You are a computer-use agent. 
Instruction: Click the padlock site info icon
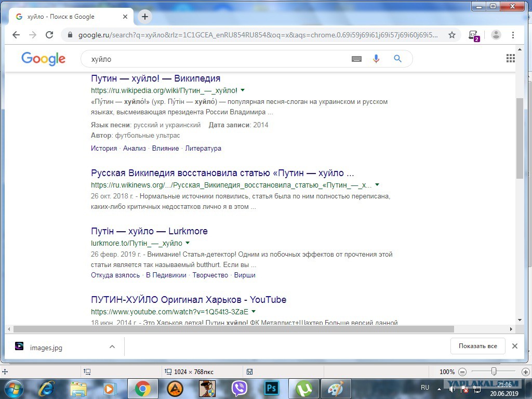pos(70,35)
